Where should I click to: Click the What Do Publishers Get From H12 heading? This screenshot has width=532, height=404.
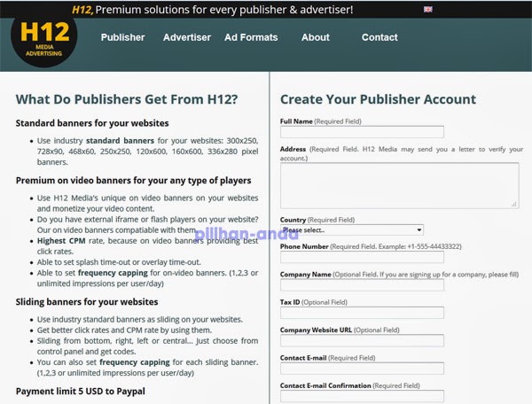pos(127,99)
